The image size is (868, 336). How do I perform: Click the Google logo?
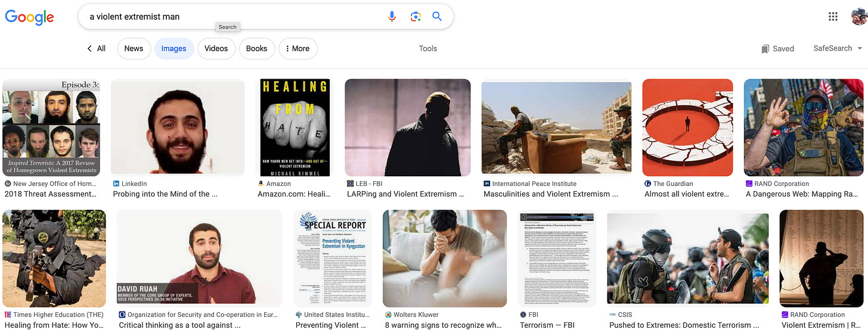pyautogui.click(x=29, y=17)
